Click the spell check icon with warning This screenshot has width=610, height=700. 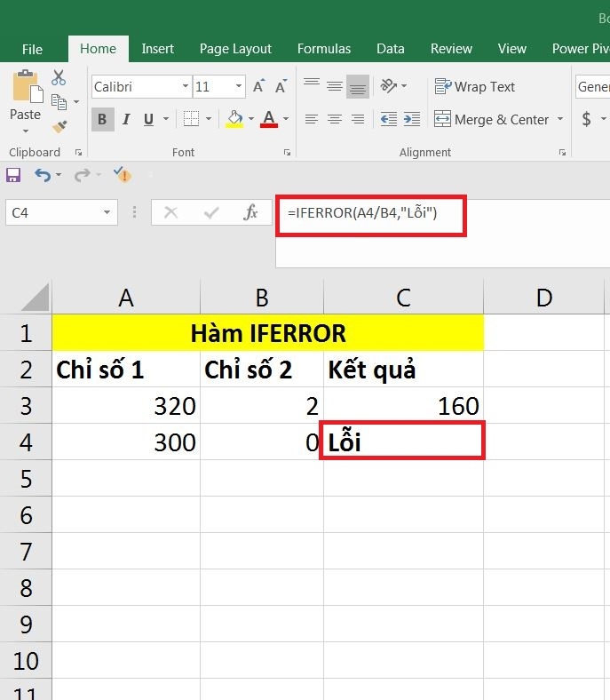(122, 174)
